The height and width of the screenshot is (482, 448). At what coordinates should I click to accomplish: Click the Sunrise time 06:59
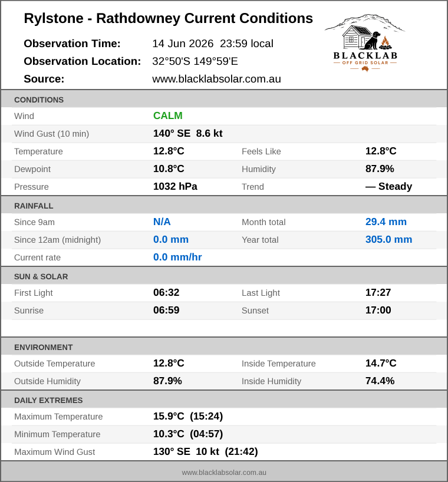point(166,310)
